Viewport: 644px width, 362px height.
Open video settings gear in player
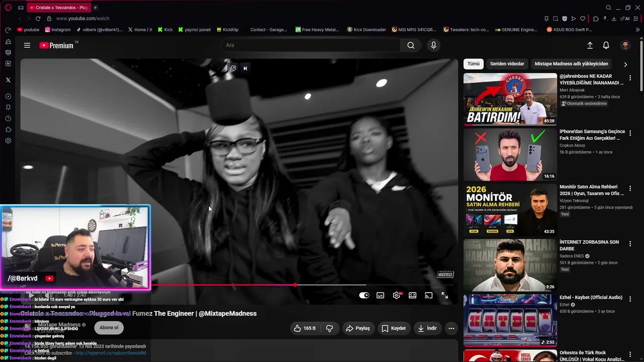coord(396,295)
